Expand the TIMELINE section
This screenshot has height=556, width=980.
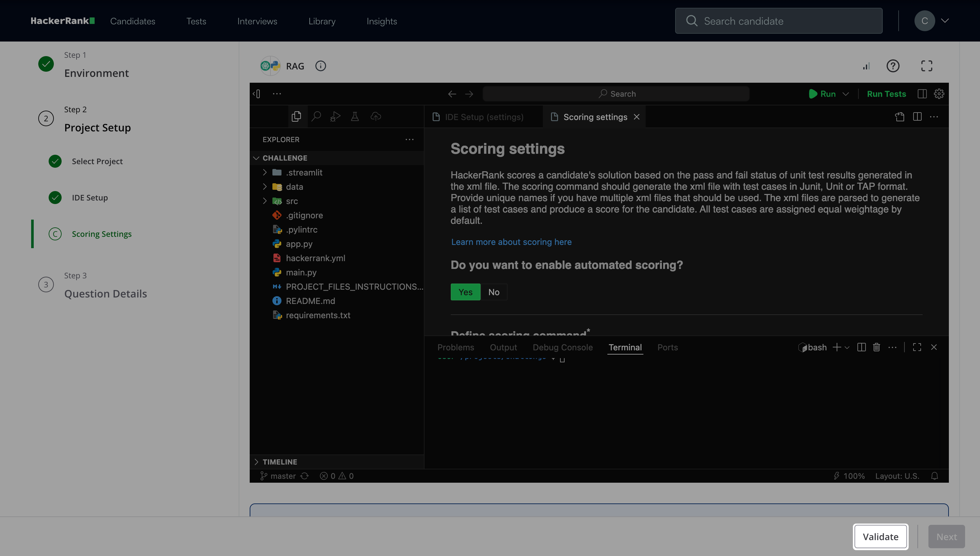point(256,462)
